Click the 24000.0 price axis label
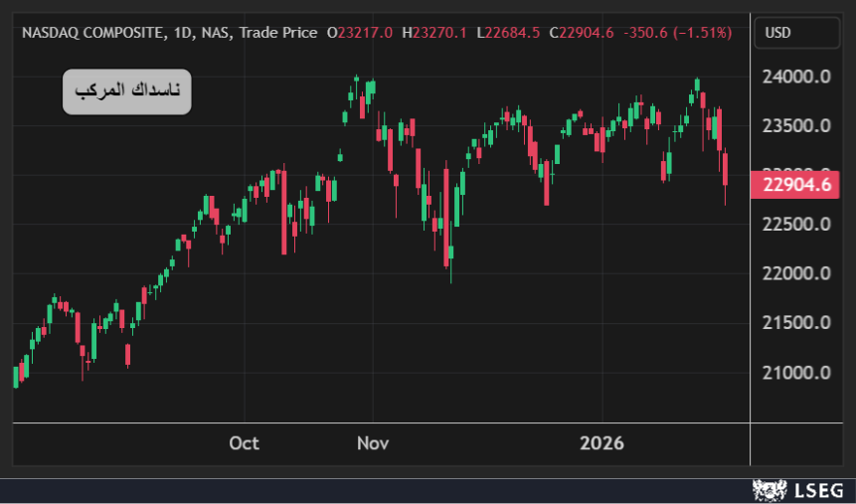 tap(796, 77)
